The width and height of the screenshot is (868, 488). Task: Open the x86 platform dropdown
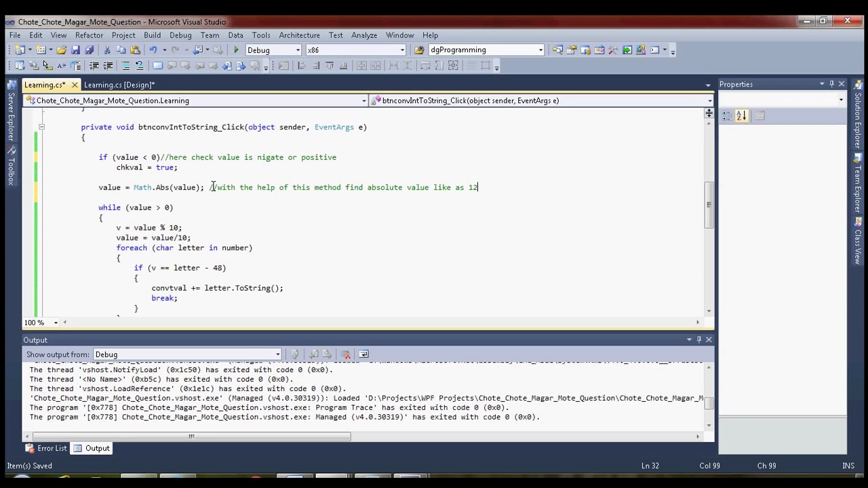tap(402, 50)
